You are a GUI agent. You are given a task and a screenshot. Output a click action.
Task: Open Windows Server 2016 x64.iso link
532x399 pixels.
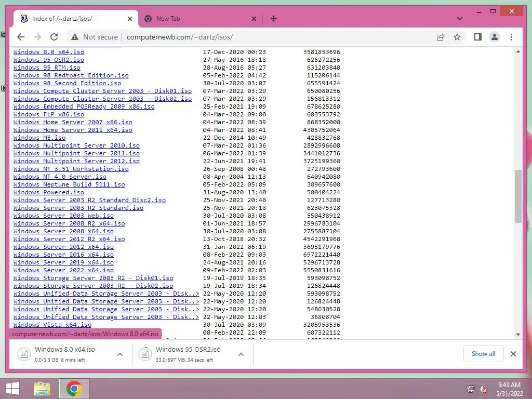tap(63, 255)
